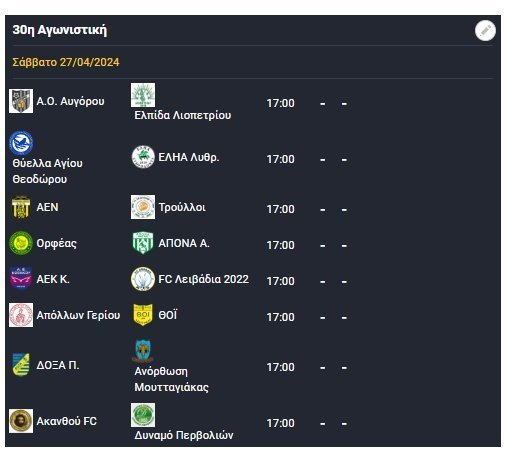Click the Ακανθού FC team crest
Screen dimensions: 512x467
pyautogui.click(x=21, y=421)
